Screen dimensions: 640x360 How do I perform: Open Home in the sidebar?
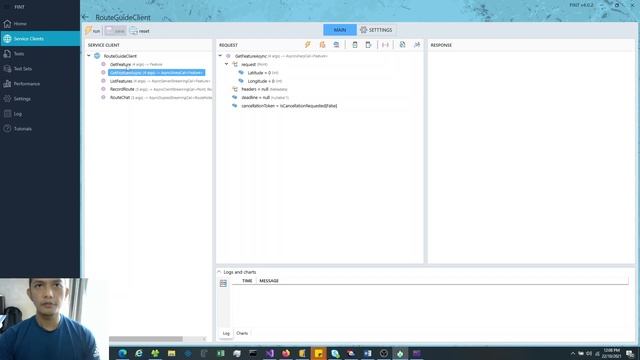pyautogui.click(x=20, y=24)
